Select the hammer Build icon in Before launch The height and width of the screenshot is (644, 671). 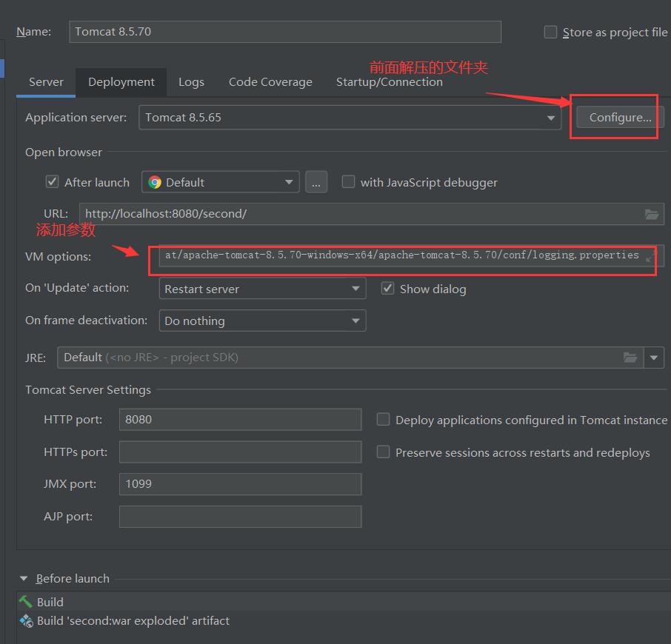[26, 602]
